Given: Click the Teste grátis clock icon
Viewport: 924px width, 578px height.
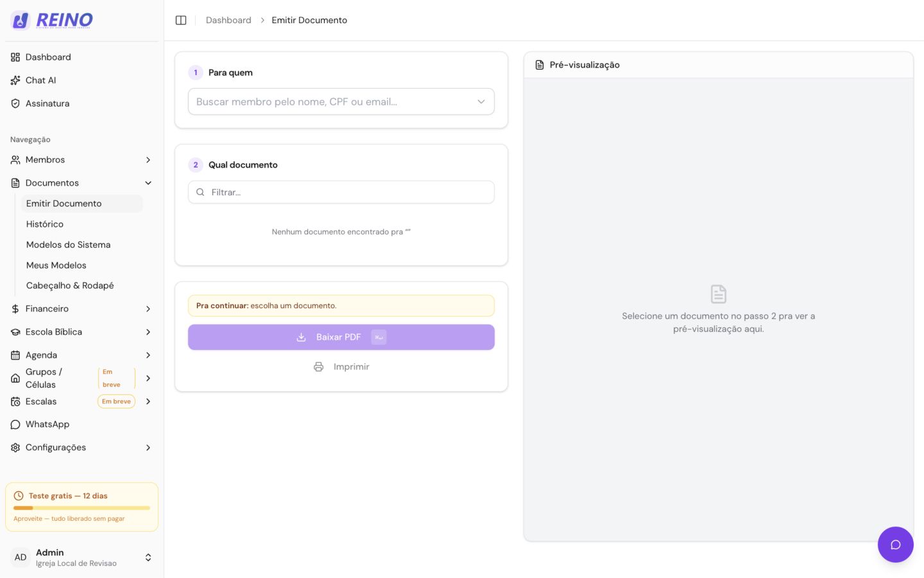Looking at the screenshot, I should pyautogui.click(x=19, y=496).
